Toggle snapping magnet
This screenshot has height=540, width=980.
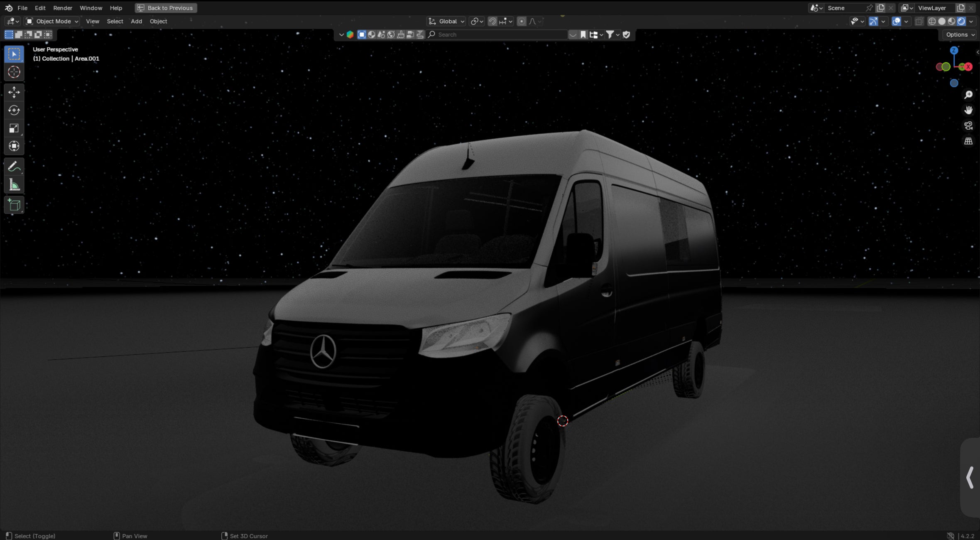(x=492, y=21)
